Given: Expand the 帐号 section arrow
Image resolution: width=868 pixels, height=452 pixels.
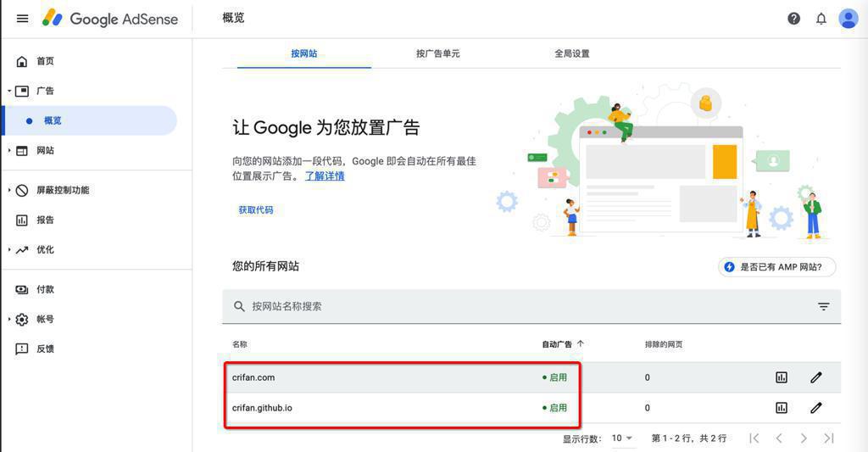Looking at the screenshot, I should [9, 320].
